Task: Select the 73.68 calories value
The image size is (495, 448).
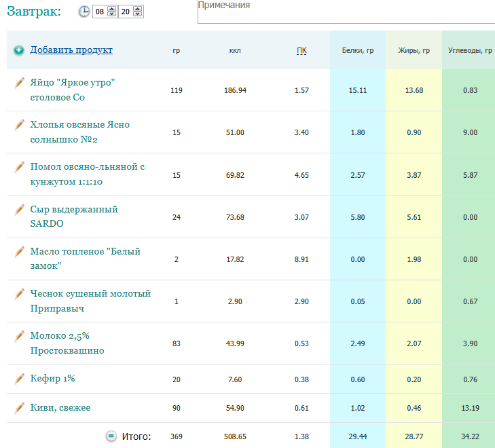Action: pos(235,217)
